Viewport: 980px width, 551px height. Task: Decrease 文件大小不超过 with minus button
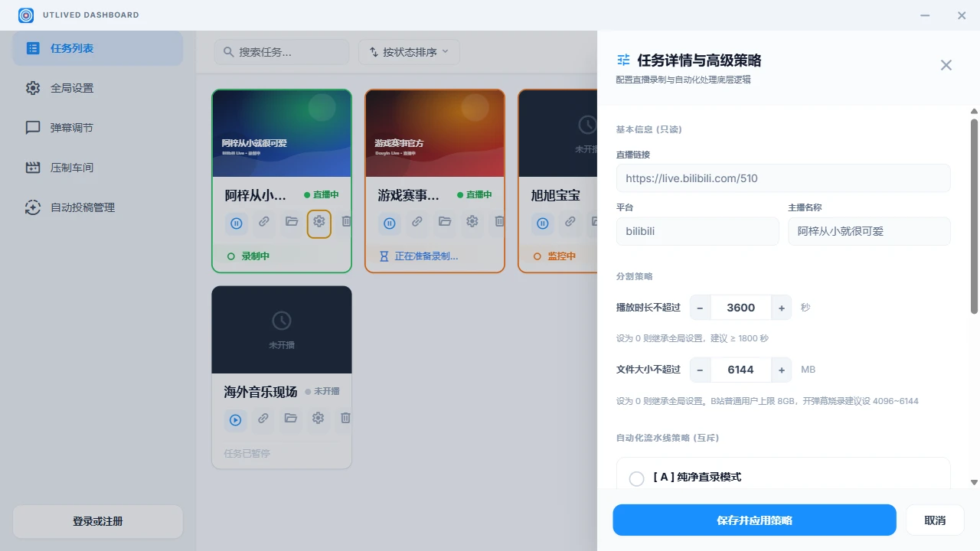(701, 370)
